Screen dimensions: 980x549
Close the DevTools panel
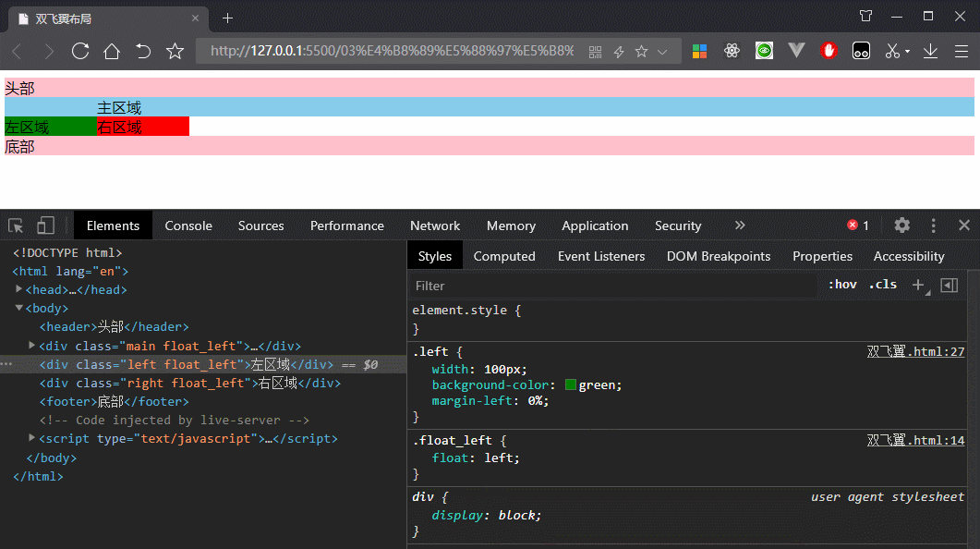[x=964, y=226]
